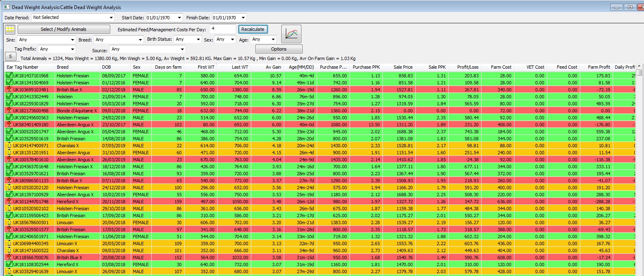Image resolution: width=644 pixels, height=276 pixels.
Task: Click green check icon for UK103413302449
Action: click(9, 97)
